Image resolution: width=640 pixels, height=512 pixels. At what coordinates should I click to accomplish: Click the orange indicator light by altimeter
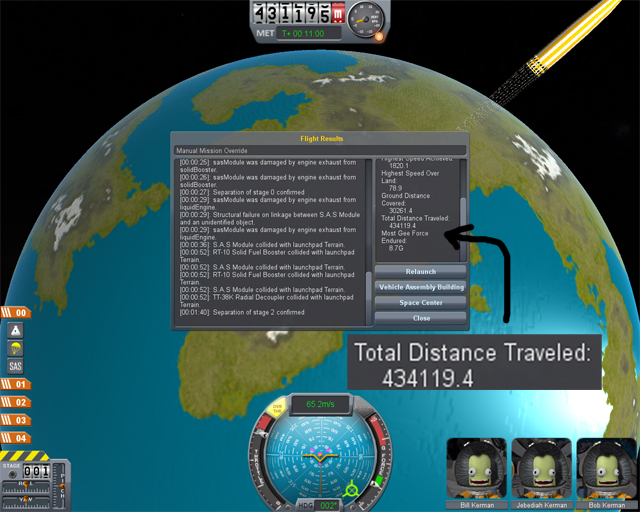click(x=379, y=38)
